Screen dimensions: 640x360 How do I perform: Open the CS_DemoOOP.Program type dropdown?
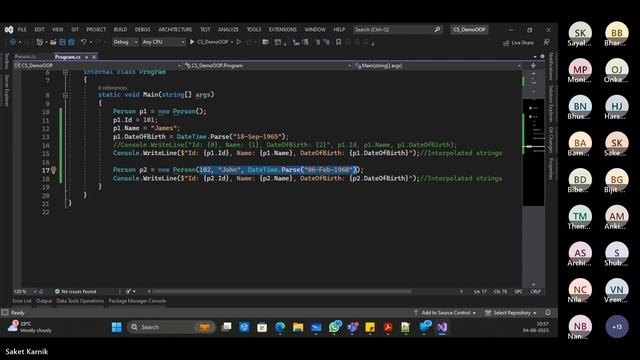(x=268, y=65)
